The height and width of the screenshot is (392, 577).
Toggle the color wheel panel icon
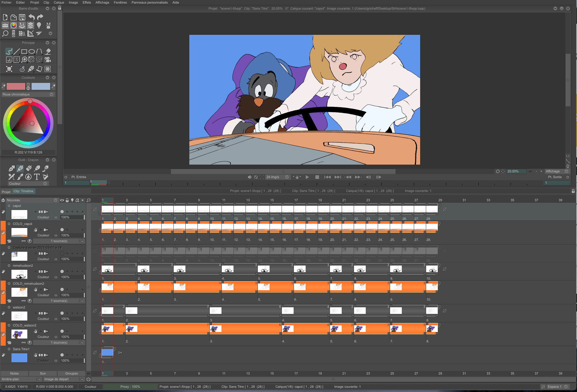click(x=14, y=25)
